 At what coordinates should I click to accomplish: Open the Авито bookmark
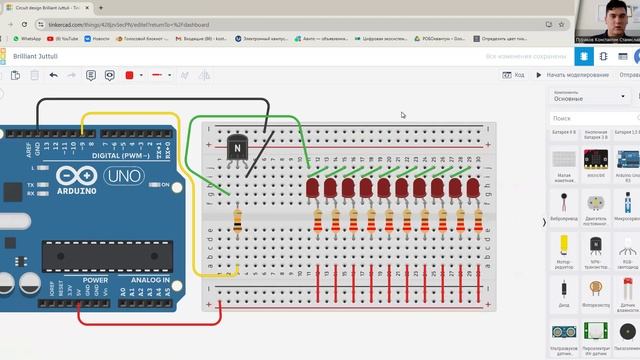click(x=321, y=39)
